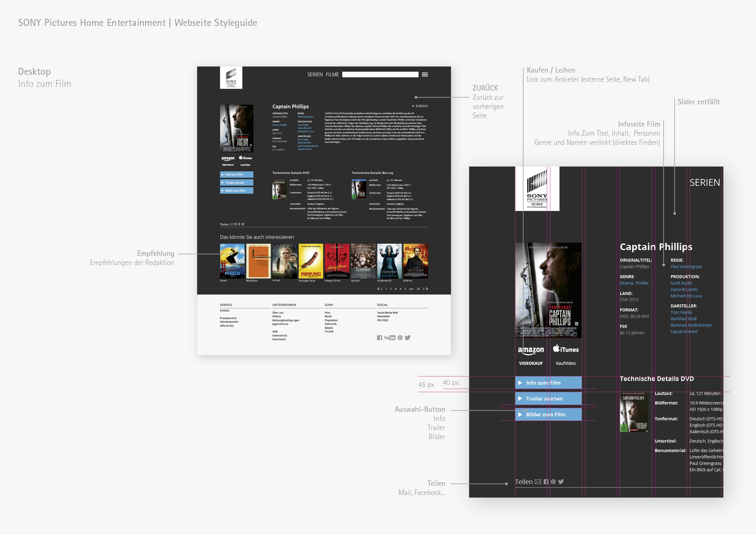This screenshot has width=756, height=535.
Task: Open the Gandhi recommendation poster
Action: click(x=363, y=261)
